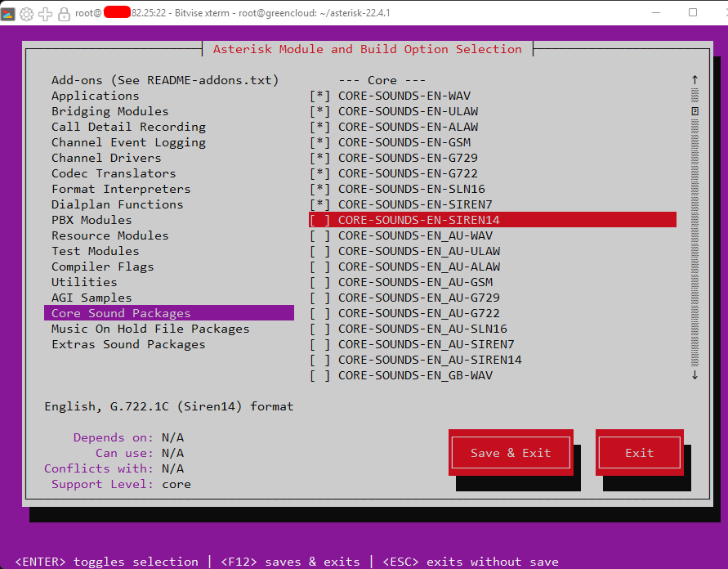Click the Exit button
728x569 pixels.
coord(639,452)
